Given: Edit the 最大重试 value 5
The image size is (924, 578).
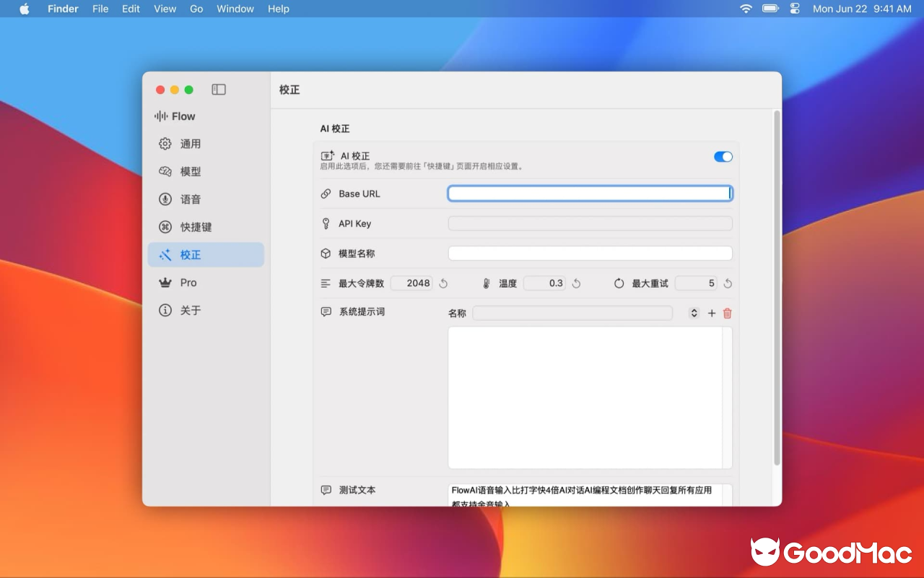Looking at the screenshot, I should (x=696, y=283).
